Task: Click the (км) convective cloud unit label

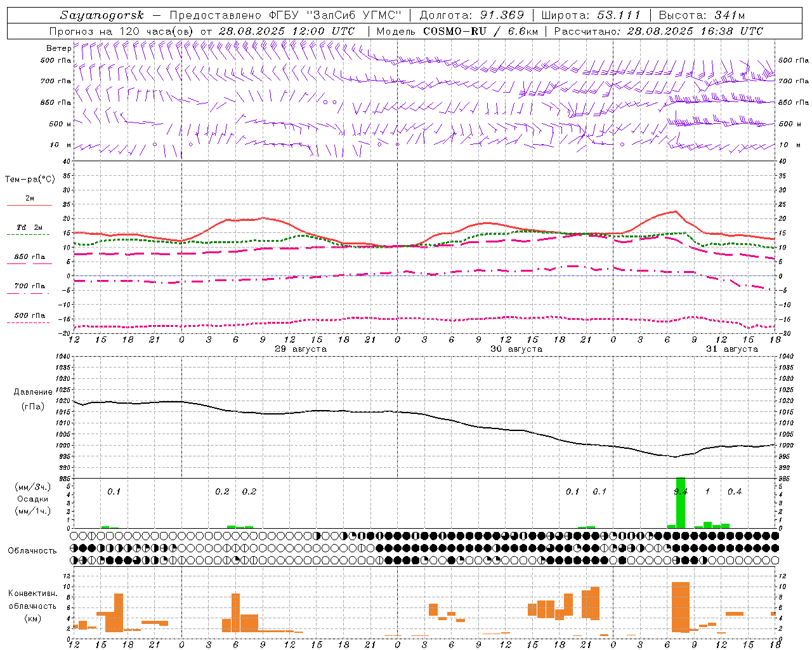Action: coord(33,618)
